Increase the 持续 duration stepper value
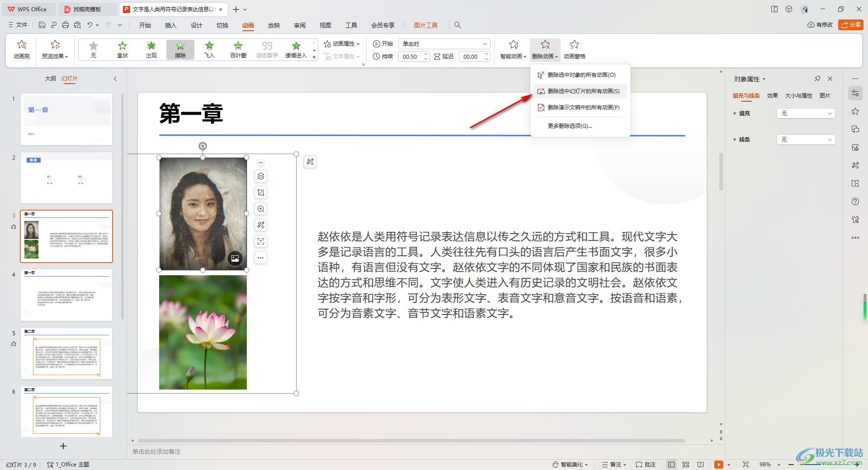This screenshot has height=470, width=868. [426, 54]
